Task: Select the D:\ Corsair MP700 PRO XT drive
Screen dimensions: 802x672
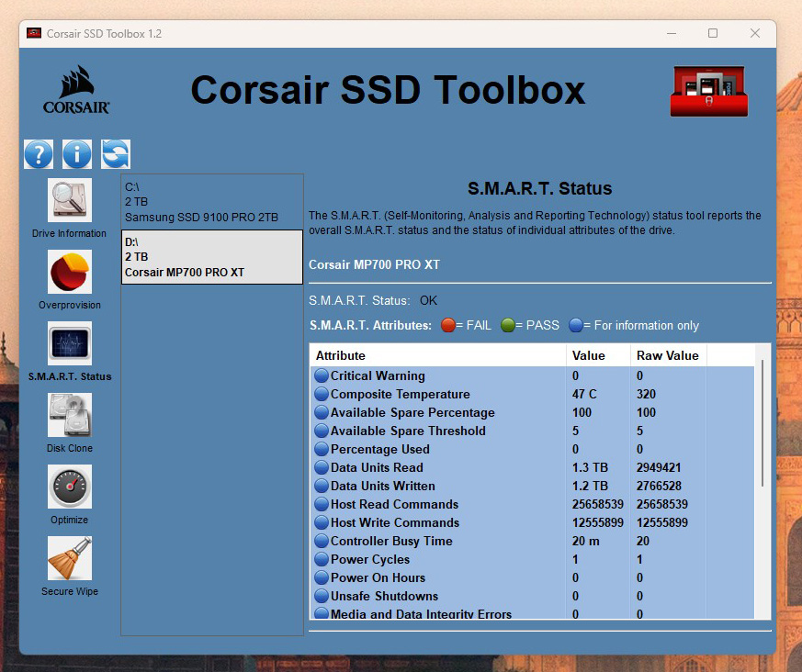Action: (211, 257)
